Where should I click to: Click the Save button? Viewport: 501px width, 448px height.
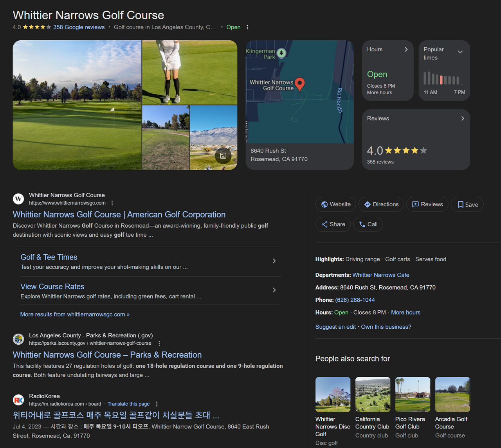tap(467, 205)
